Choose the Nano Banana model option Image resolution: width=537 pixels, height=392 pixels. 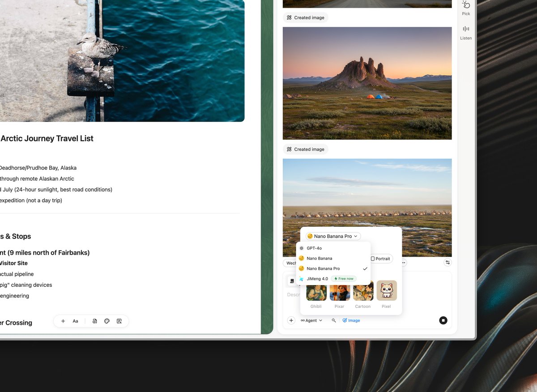pos(333,258)
